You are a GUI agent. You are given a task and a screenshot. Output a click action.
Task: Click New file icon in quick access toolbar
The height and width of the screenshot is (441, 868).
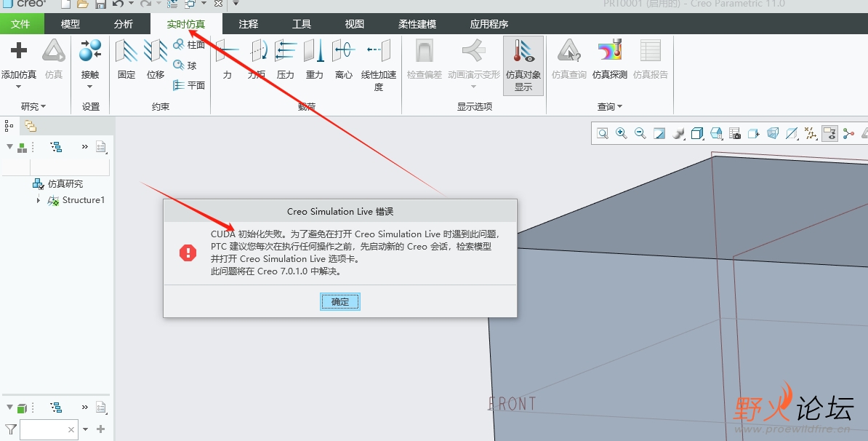(66, 4)
